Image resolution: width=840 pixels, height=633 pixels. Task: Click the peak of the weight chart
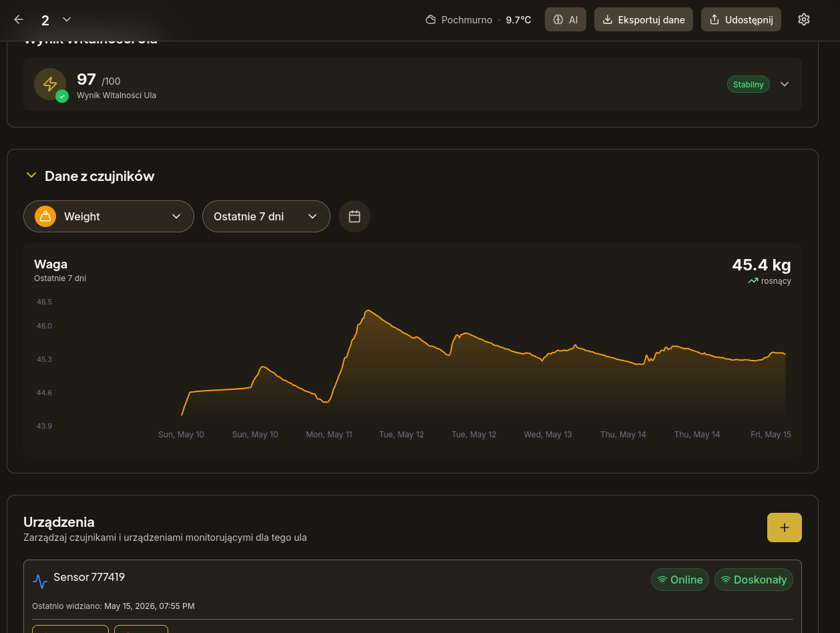point(367,310)
